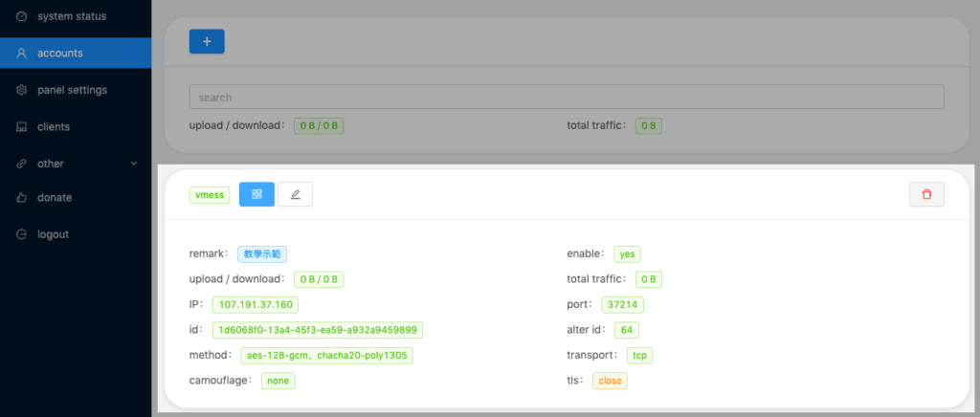
Task: Open accounts page
Action: pos(76,53)
